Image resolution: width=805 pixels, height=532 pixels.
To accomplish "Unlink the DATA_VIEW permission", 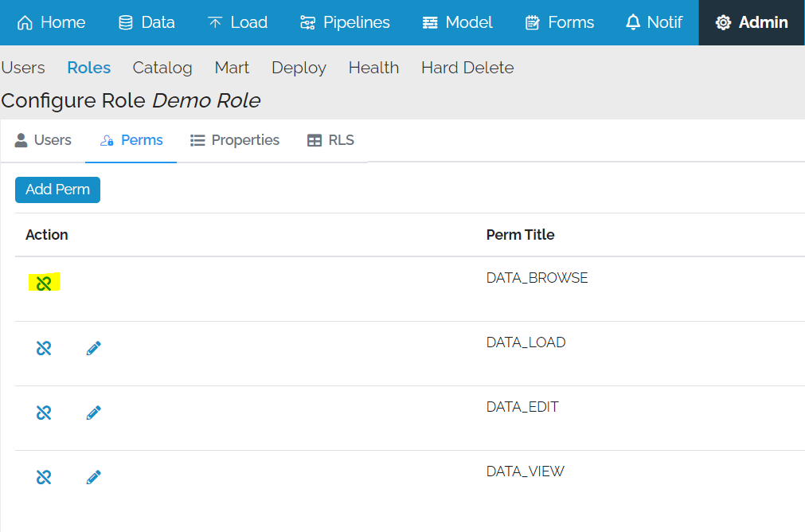I will pos(44,478).
